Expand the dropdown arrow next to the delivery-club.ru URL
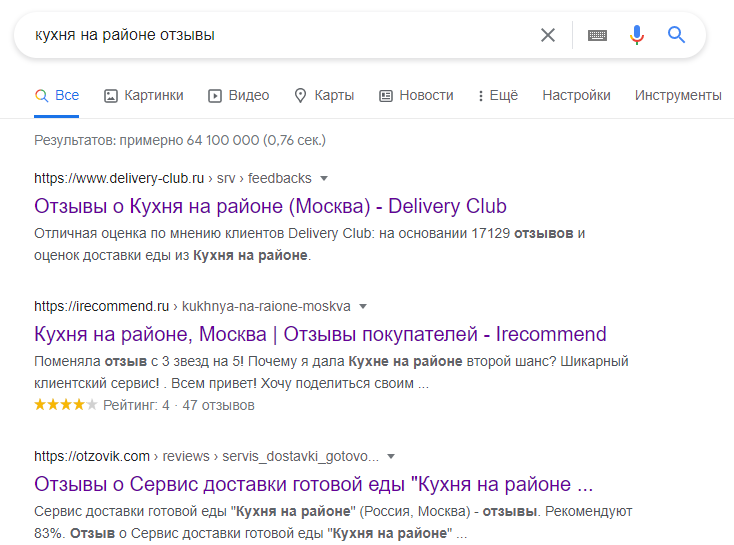This screenshot has width=734, height=545. [323, 178]
